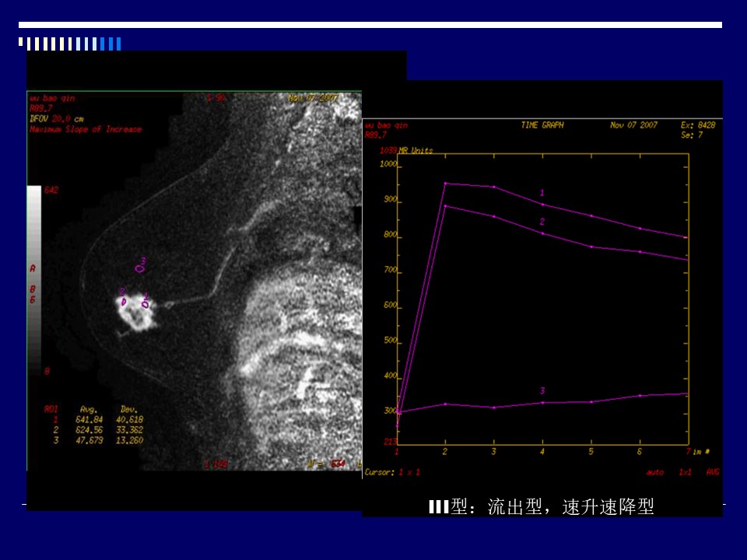Click the ROI 1 row in the statistics table
Image resolution: width=747 pixels, height=560 pixels.
coord(93,419)
